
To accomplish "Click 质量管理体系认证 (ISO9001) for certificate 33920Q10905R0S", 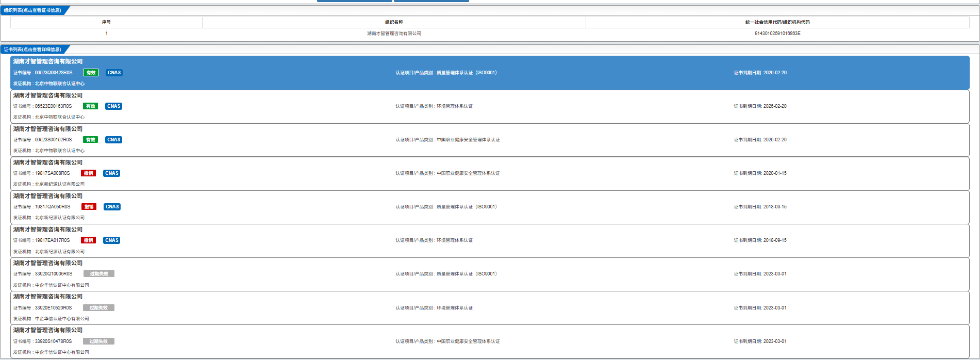I will click(x=467, y=274).
